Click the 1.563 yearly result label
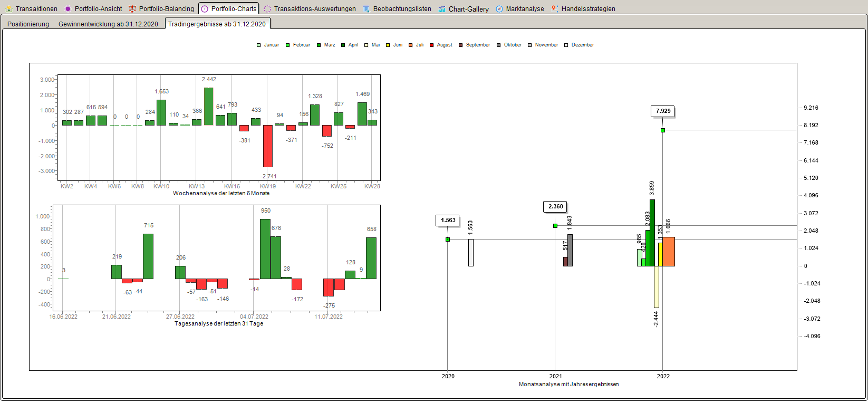The width and height of the screenshot is (868, 402). coord(448,221)
